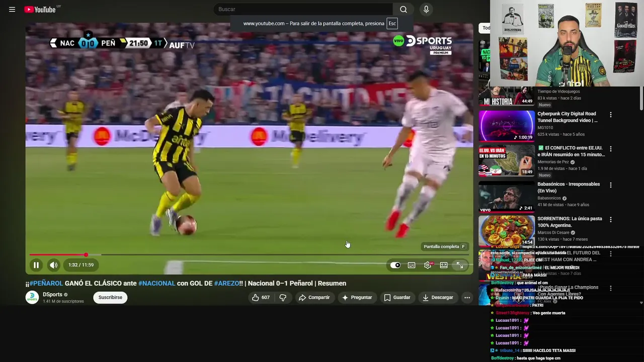Open the Tiempo de Videojuegos channel name
The width and height of the screenshot is (644, 362).
click(x=558, y=92)
